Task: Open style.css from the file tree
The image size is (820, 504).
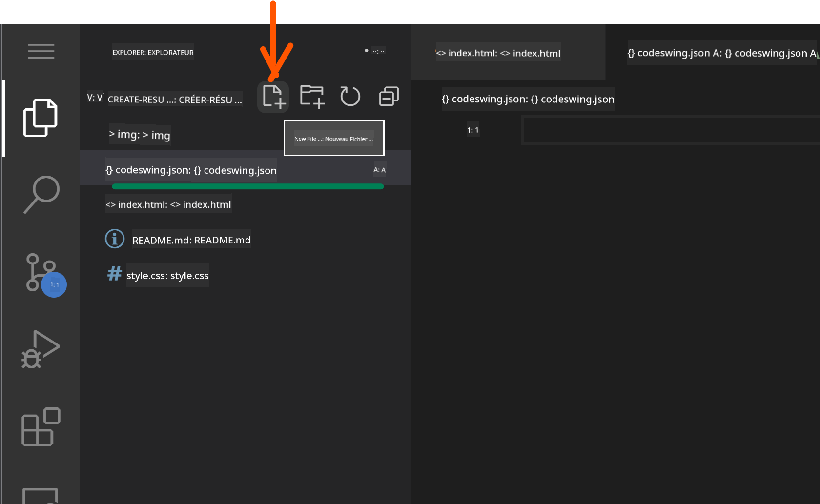Action: point(167,276)
